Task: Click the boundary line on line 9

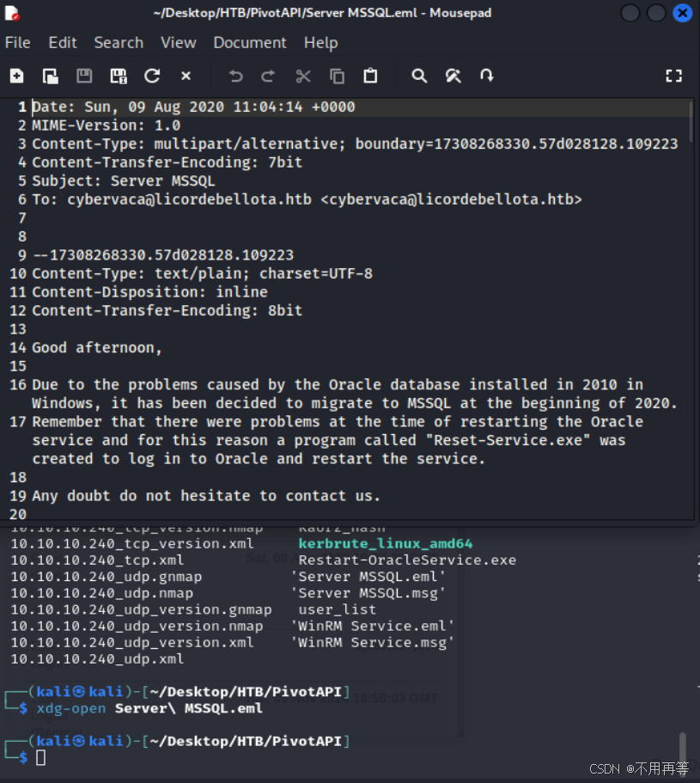Action: click(162, 255)
